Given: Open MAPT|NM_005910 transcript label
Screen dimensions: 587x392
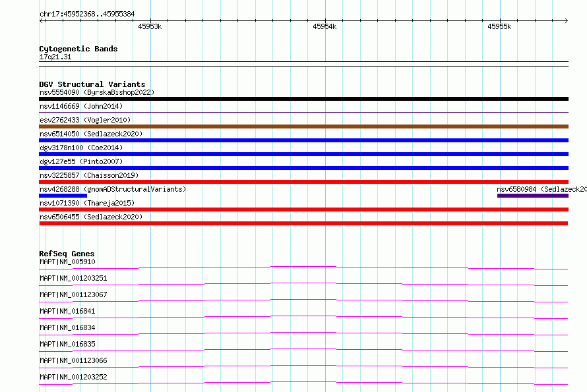Looking at the screenshot, I should (x=67, y=262).
